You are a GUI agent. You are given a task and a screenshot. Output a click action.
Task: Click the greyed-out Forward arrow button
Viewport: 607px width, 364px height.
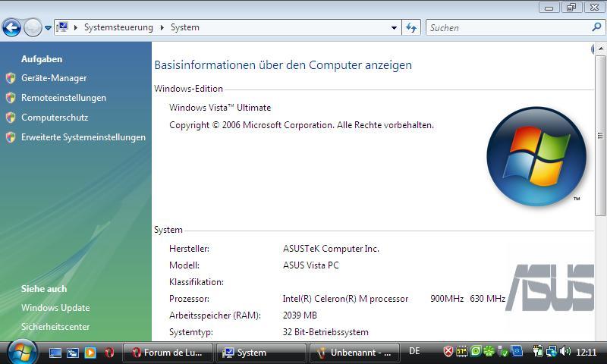tap(33, 28)
